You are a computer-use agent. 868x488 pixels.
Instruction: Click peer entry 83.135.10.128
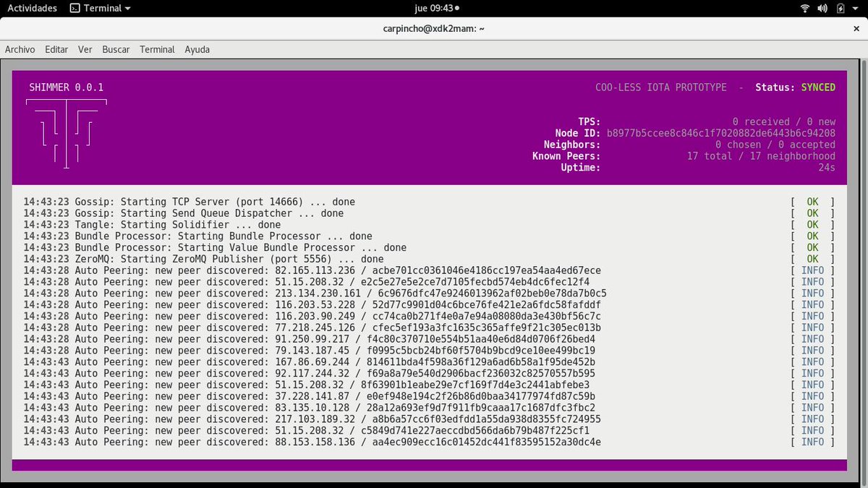click(x=309, y=408)
